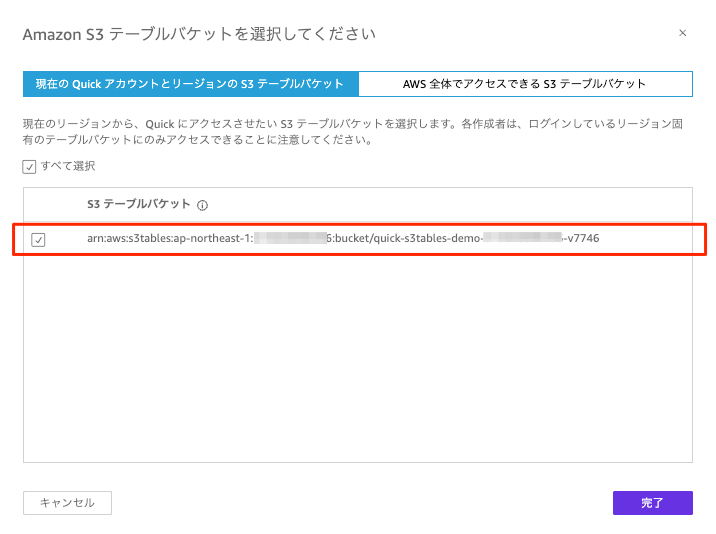Open info icon next to S3 テーブルバケット header
The image size is (716, 534).
[202, 206]
